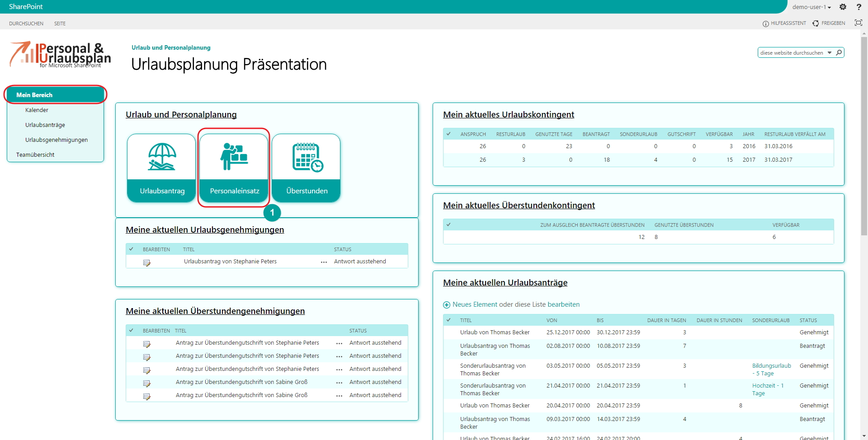This screenshot has height=440, width=868.
Task: Toggle focus on content fullscreen icon
Action: [858, 23]
